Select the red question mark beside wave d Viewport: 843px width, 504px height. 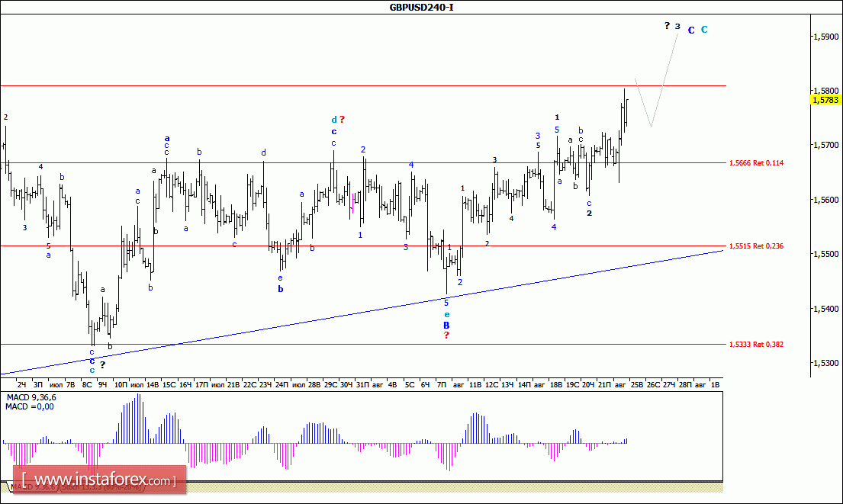coord(343,120)
